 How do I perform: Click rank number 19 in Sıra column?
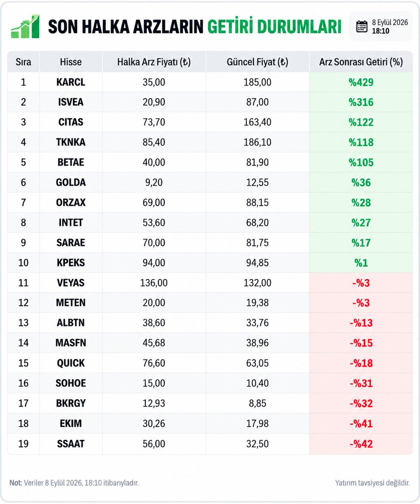tap(24, 444)
